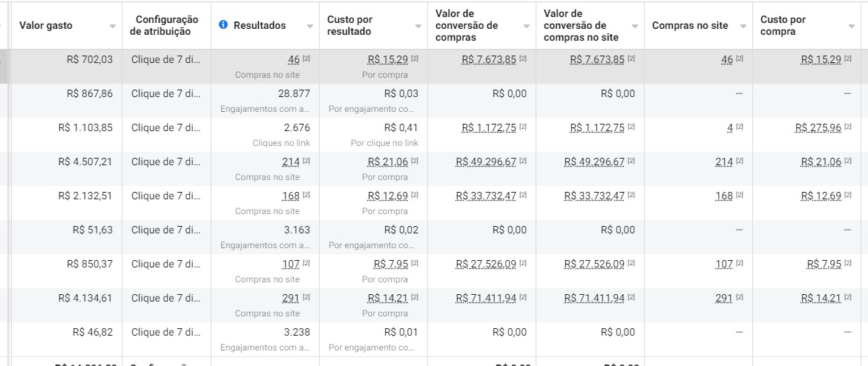Click footnote marker beside 107 in Resultados column
This screenshot has height=366, width=868.
[306, 264]
